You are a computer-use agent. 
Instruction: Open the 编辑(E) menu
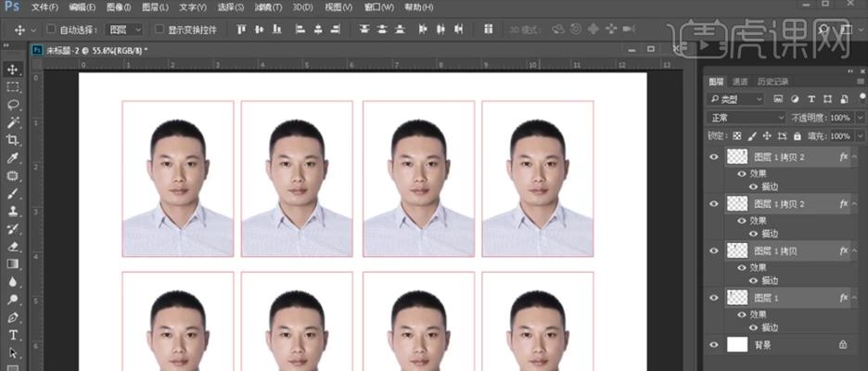point(83,7)
